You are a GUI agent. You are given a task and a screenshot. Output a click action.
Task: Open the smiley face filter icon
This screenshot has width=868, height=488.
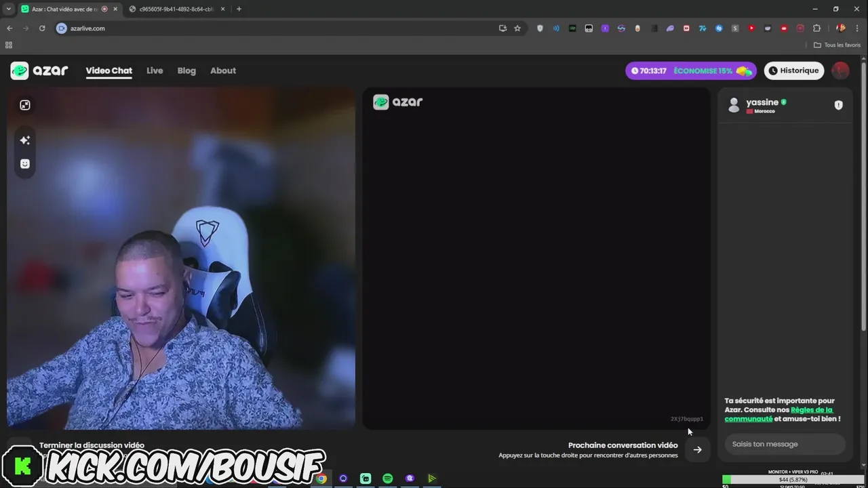25,164
